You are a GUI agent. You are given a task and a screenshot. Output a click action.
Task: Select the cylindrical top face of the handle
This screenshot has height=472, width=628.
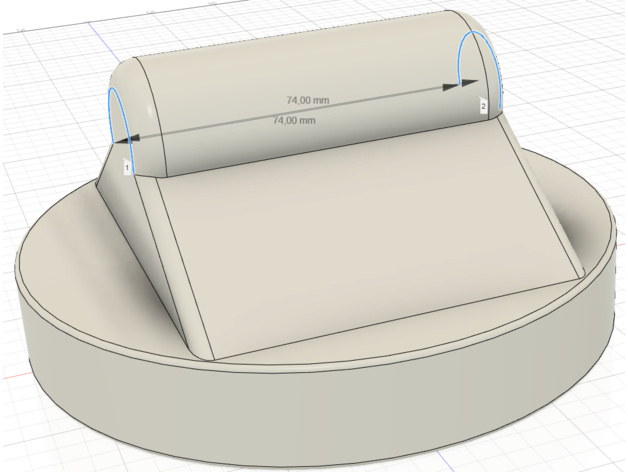pyautogui.click(x=300, y=70)
